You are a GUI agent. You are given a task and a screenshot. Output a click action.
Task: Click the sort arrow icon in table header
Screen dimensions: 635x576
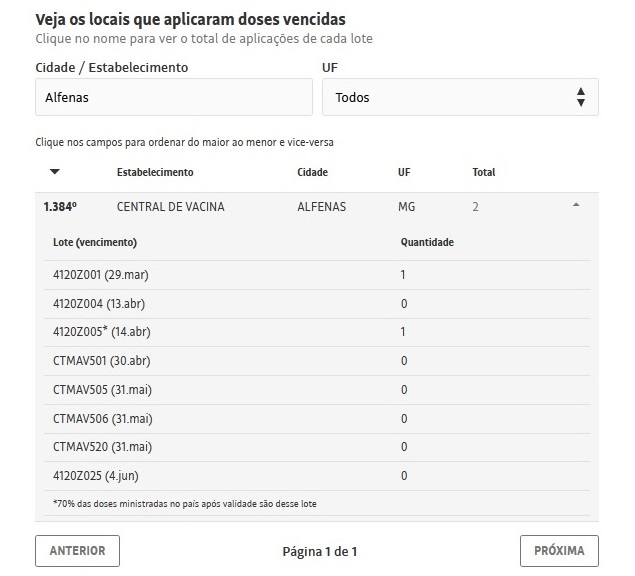pos(55,172)
